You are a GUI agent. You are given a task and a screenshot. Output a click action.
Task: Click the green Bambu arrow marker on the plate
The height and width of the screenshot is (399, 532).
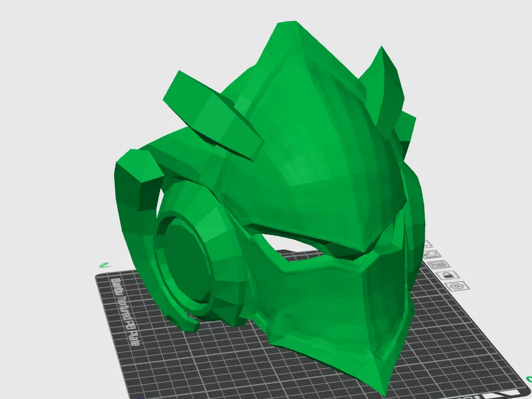104,265
